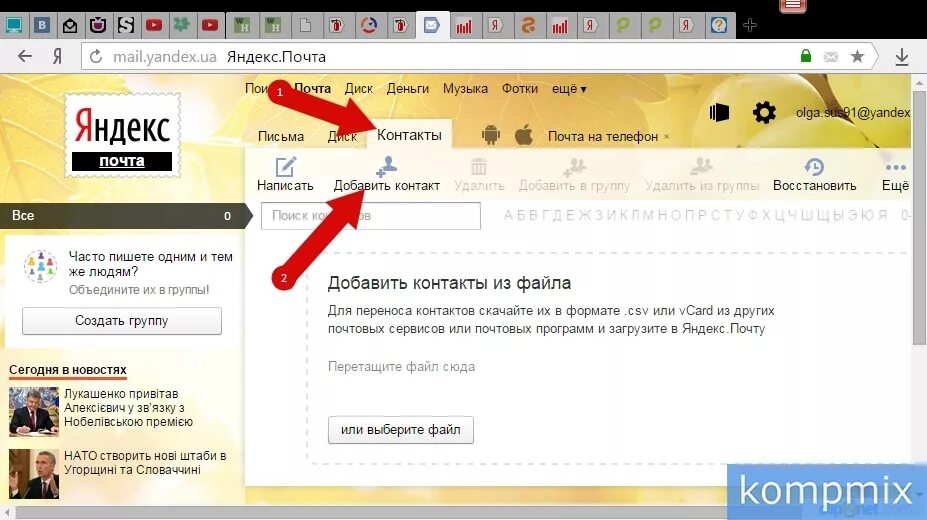
Task: Switch to the question mark browser tab
Action: (718, 25)
